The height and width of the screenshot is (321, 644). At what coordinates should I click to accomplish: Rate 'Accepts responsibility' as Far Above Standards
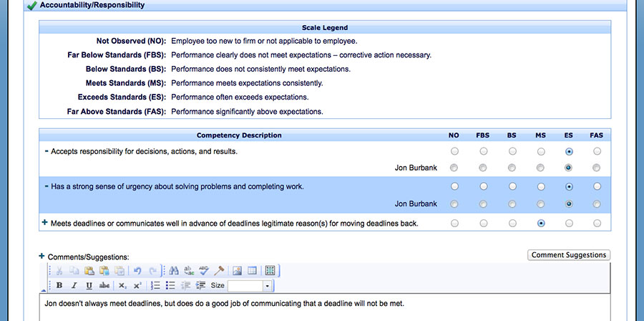tap(597, 152)
